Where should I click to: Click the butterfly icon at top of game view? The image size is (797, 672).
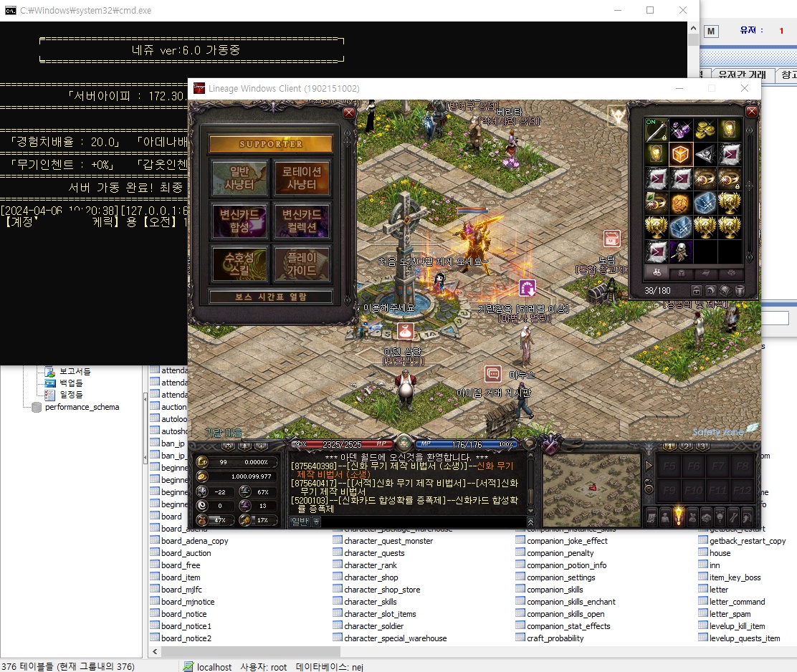pos(618,116)
